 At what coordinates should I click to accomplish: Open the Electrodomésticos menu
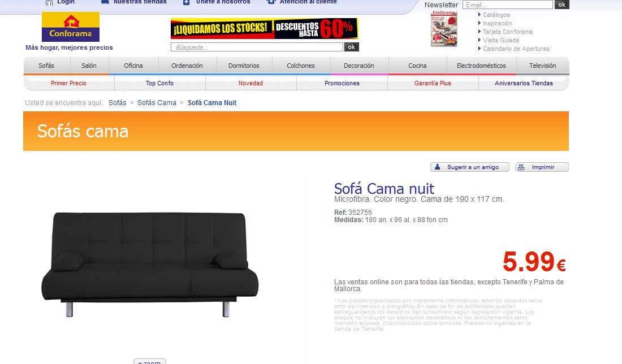click(x=481, y=66)
